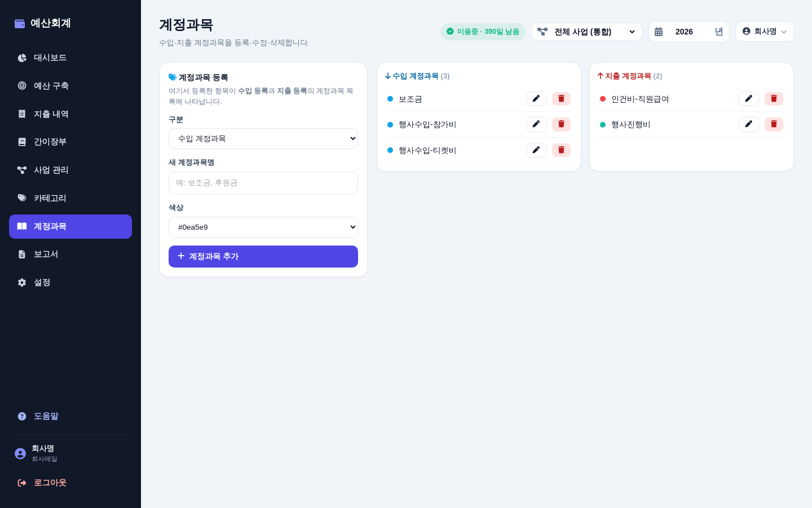Open the 색상 dropdown showing #0ea5e9
This screenshot has height=508, width=812.
(263, 227)
